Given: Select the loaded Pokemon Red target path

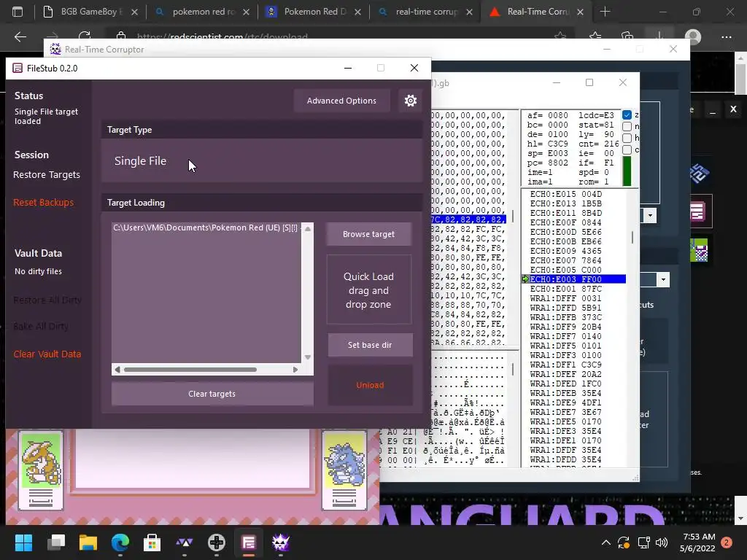Looking at the screenshot, I should pyautogui.click(x=205, y=227).
